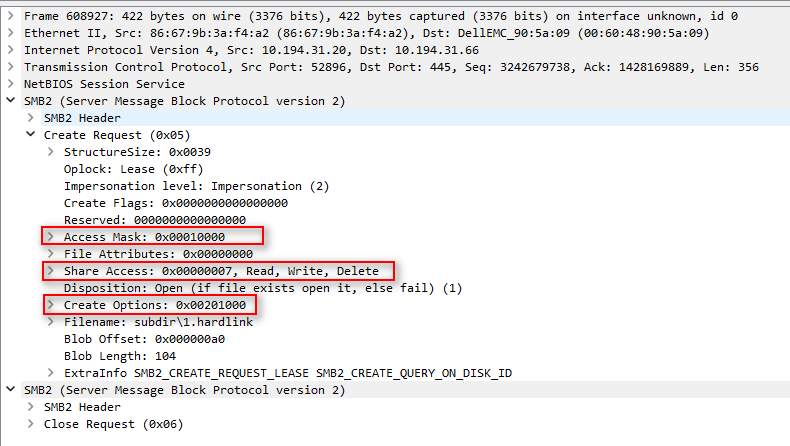
Task: Expand the Share Access field
Action: coord(51,271)
